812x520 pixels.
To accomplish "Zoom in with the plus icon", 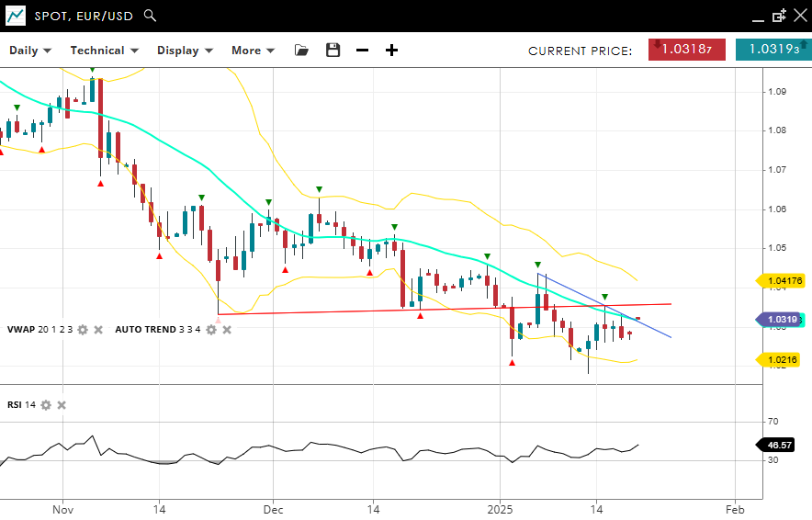I will coord(391,51).
